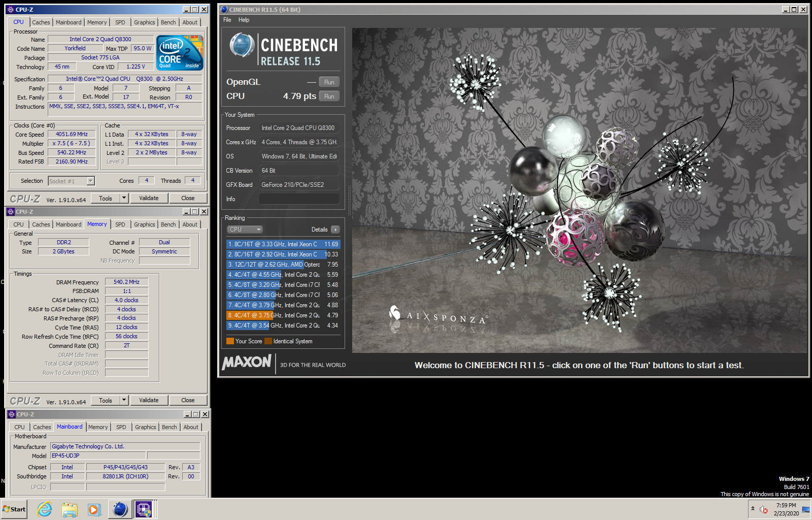The height and width of the screenshot is (520, 812).
Task: Click the Cinebench sphere logo
Action: [242, 45]
